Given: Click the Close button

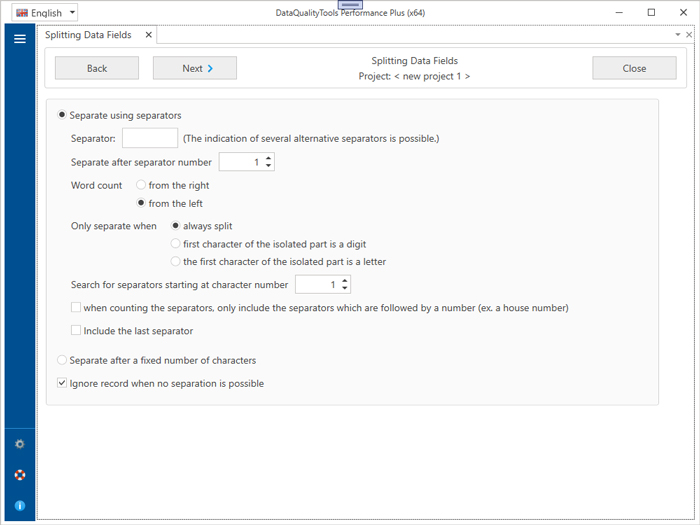Looking at the screenshot, I should pyautogui.click(x=634, y=68).
